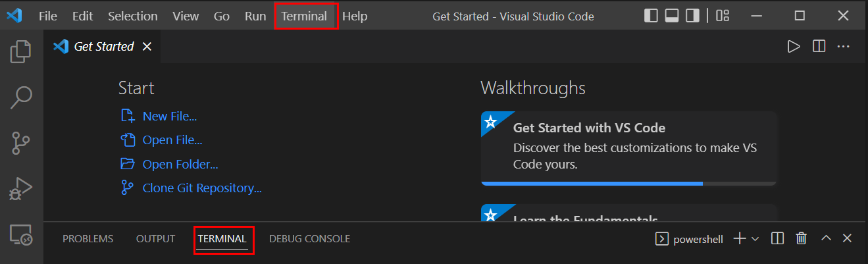Close the Get Started tab
This screenshot has width=868, height=264.
[147, 46]
